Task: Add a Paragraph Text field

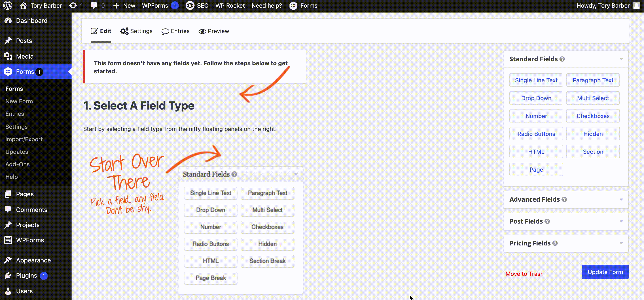Action: coord(593,80)
